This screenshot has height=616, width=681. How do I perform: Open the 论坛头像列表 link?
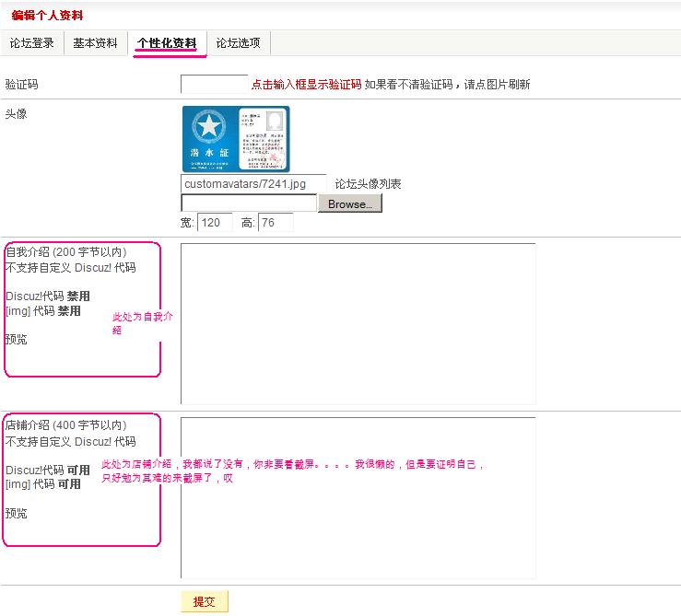point(368,184)
